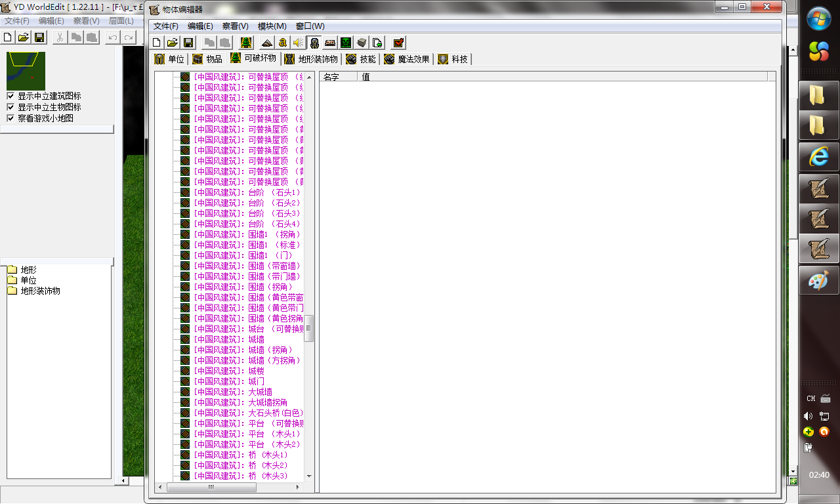The image size is (840, 504).
Task: Open Terrain editor via mountain icon
Action: pos(266,43)
